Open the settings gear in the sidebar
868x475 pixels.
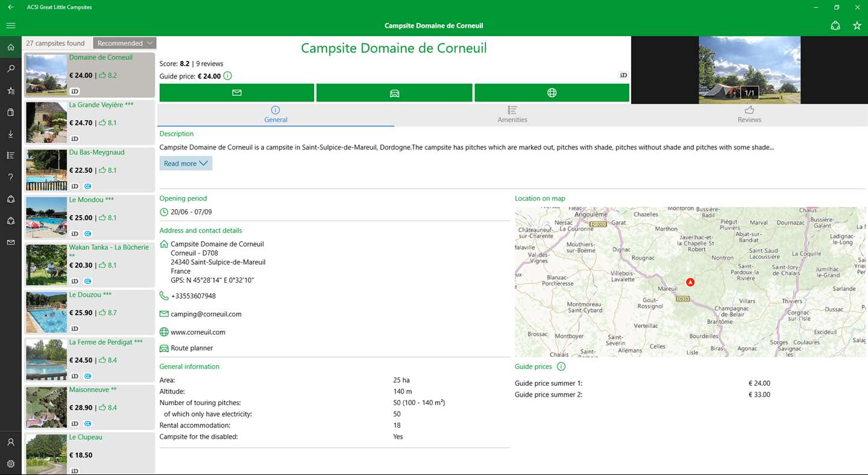pyautogui.click(x=11, y=464)
